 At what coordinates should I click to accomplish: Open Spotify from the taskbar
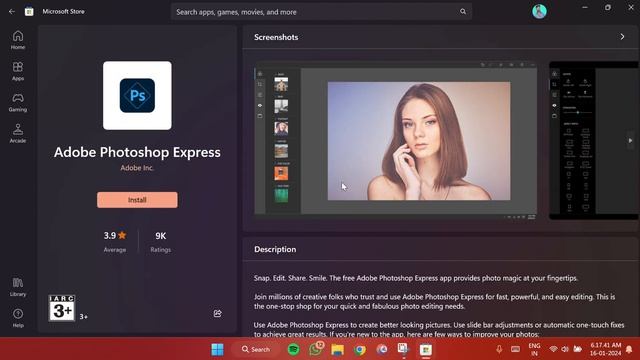[293, 349]
